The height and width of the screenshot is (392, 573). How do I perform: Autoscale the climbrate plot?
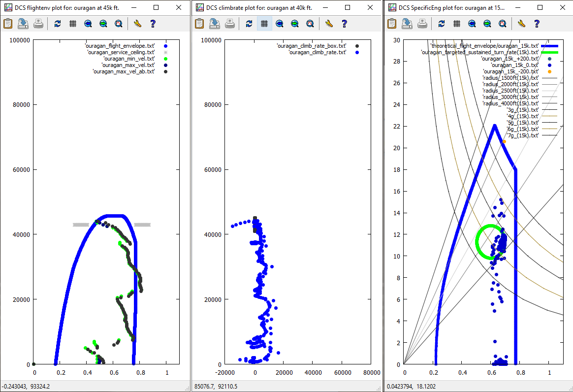pyautogui.click(x=310, y=23)
